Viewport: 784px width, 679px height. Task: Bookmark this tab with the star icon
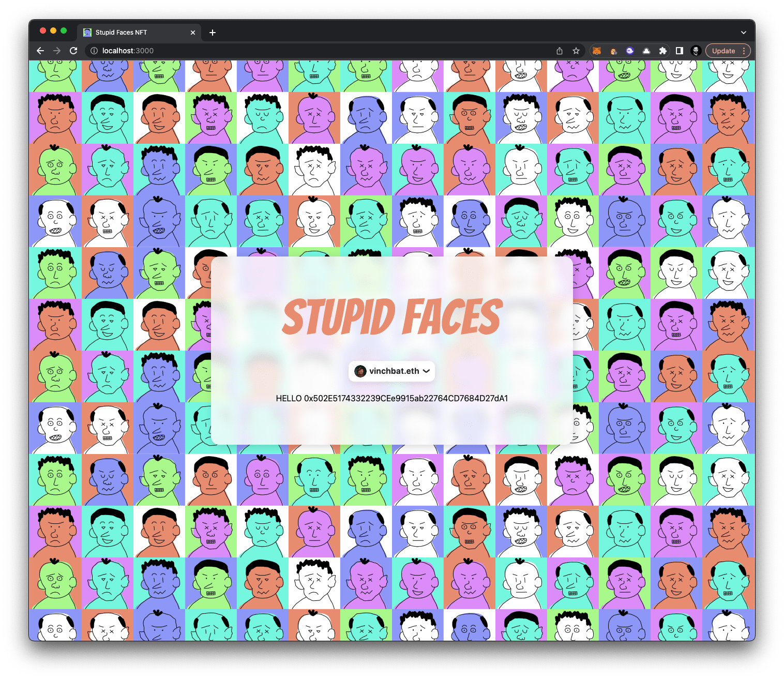pyautogui.click(x=576, y=51)
